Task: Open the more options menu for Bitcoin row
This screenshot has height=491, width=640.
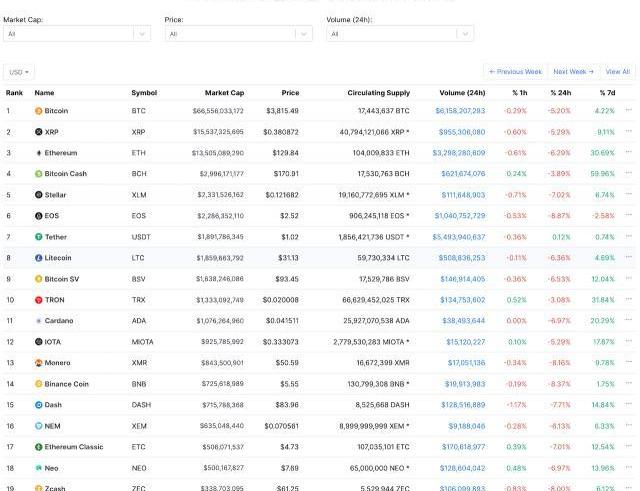Action: click(x=629, y=110)
